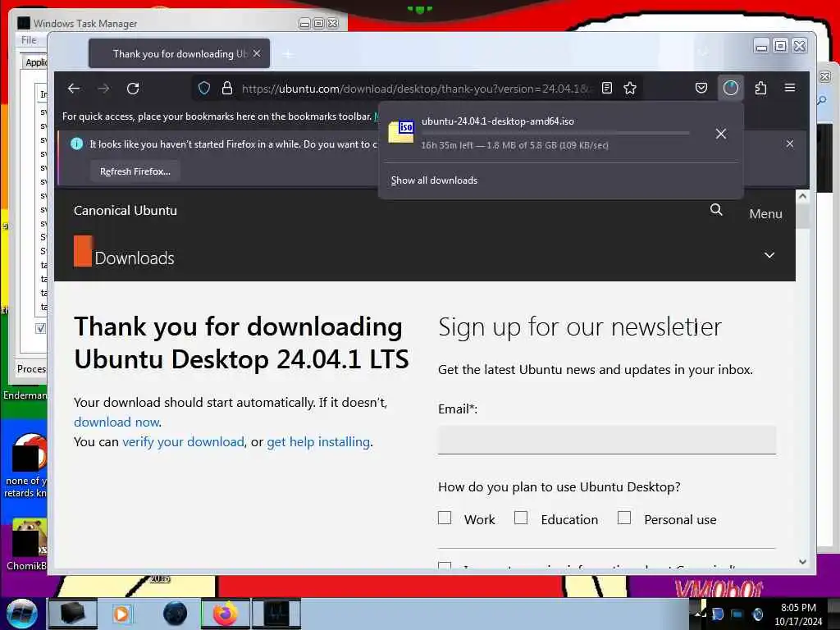Image resolution: width=840 pixels, height=630 pixels.
Task: Bookmark this page with the star icon
Action: pyautogui.click(x=630, y=88)
